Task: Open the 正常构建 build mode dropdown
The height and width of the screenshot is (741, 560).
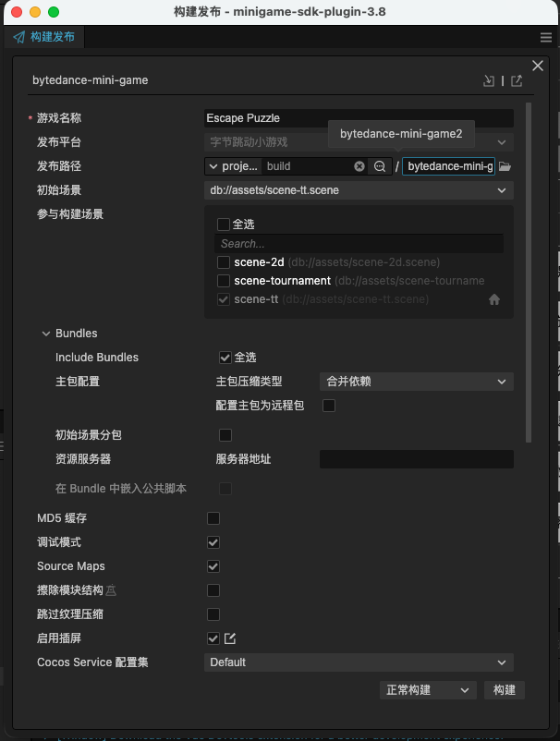Action: pyautogui.click(x=428, y=690)
